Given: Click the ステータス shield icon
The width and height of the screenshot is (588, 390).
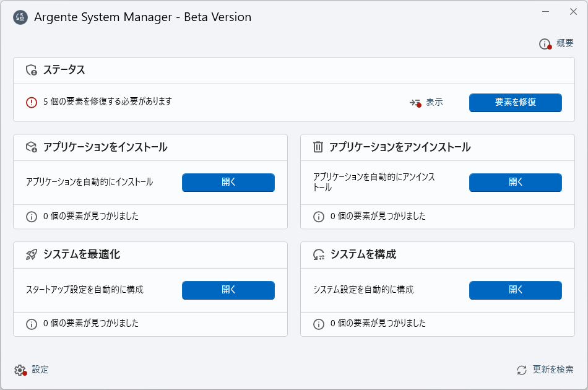Looking at the screenshot, I should tap(32, 70).
